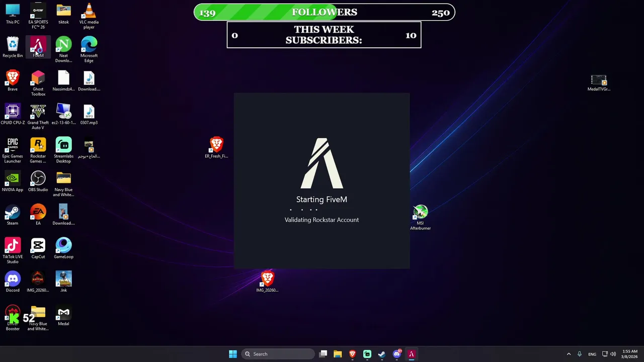Click "Starting FiveM" text
Viewport: 644px width, 362px height.
[321, 200]
